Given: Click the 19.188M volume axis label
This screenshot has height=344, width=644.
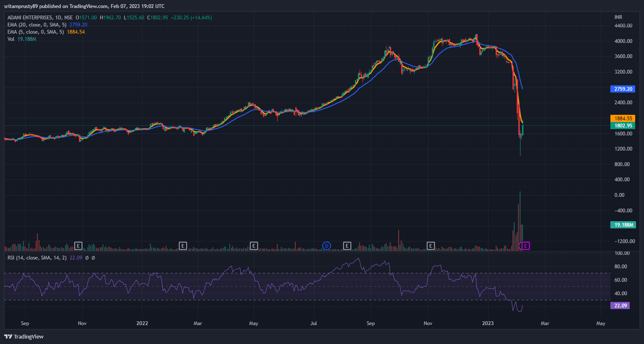Looking at the screenshot, I should tap(623, 225).
